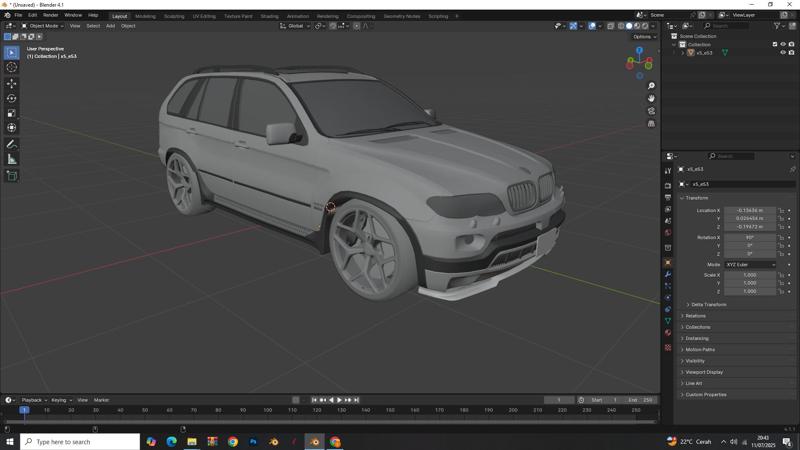The height and width of the screenshot is (450, 800).
Task: Open the World properties tab
Action: [668, 233]
